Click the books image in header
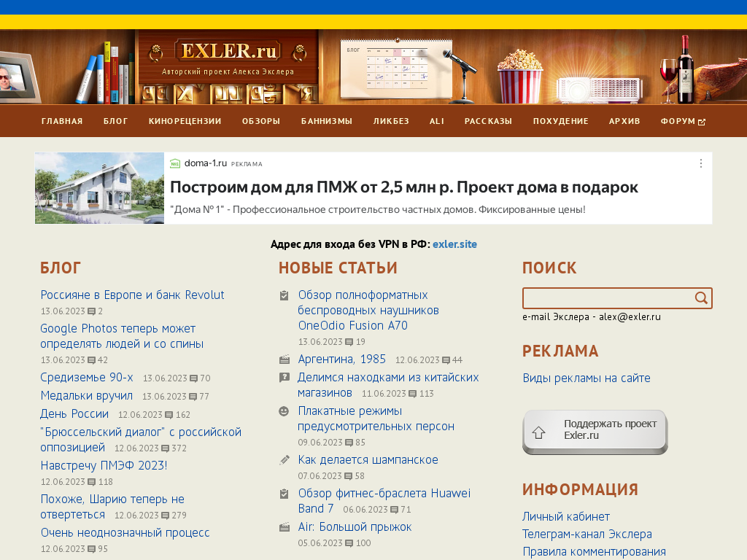747x560 pixels. pyautogui.click(x=106, y=74)
